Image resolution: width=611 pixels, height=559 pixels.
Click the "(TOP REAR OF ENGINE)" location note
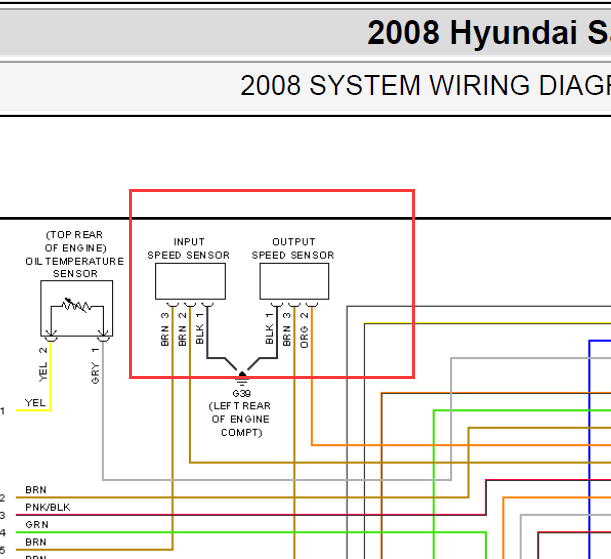75,242
